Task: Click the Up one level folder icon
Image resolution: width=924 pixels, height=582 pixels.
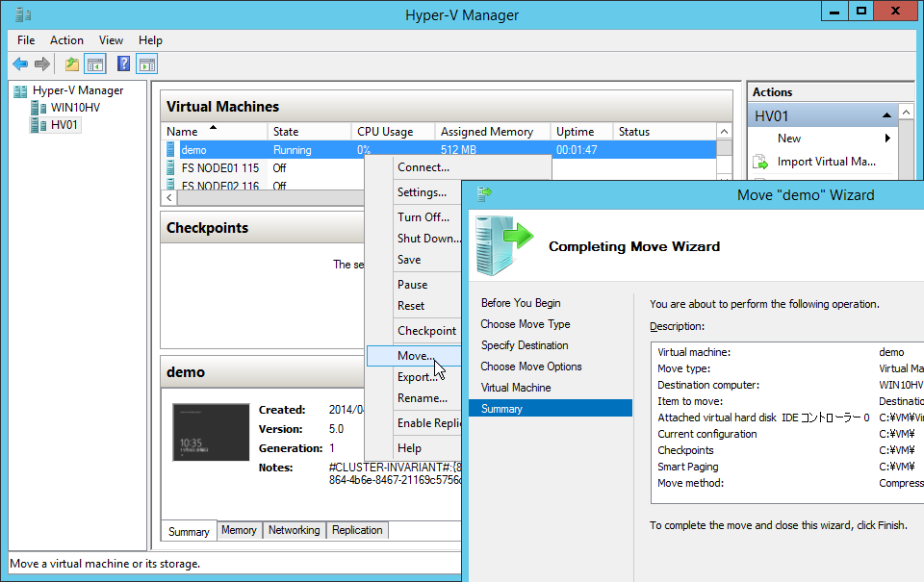Action: (x=71, y=64)
